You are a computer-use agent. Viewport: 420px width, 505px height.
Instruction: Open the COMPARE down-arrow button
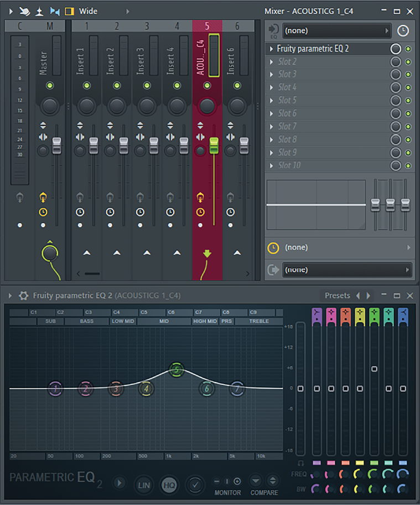256,481
